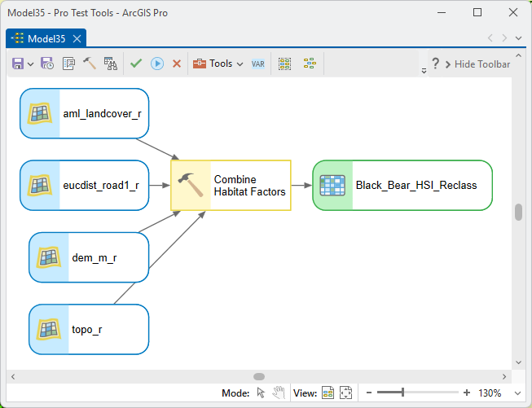
Task: Select the topo_r input node
Action: point(89,329)
